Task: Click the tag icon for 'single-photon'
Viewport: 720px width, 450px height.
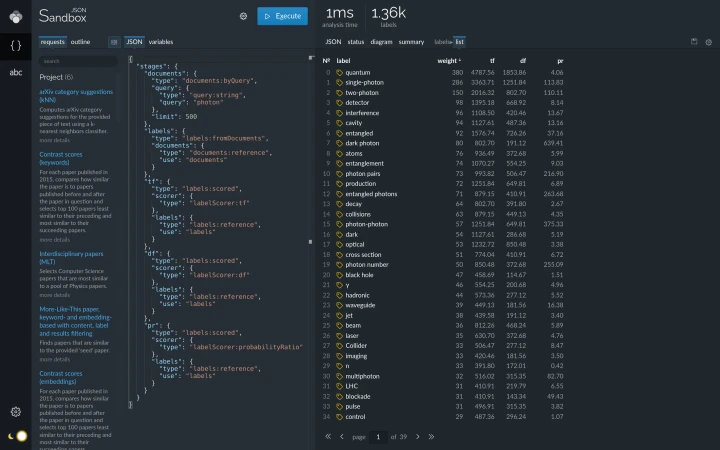Action: click(x=339, y=83)
